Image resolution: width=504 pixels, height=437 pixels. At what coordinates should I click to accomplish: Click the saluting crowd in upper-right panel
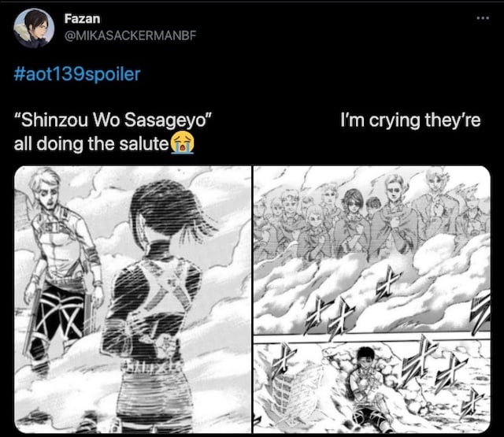coord(372,213)
